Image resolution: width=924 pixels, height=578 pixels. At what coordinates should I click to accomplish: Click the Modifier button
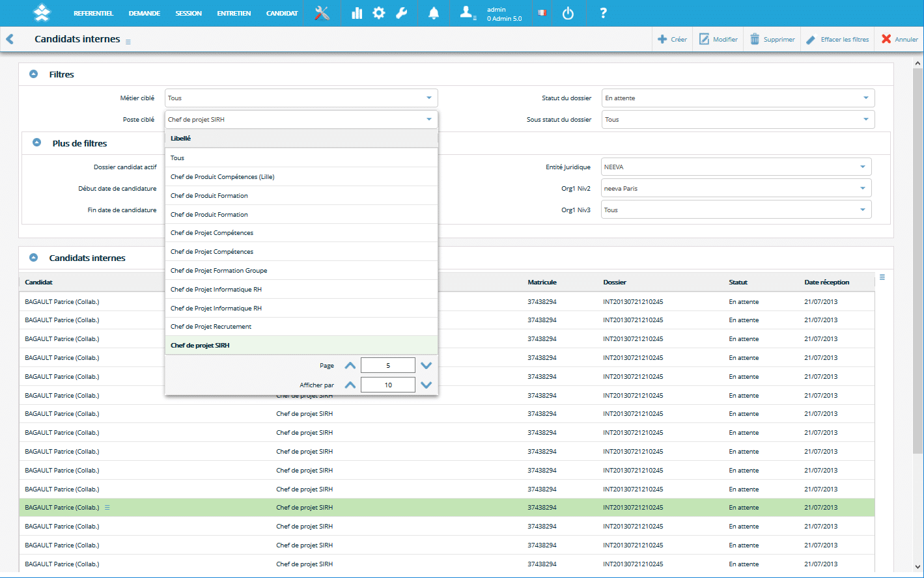718,39
